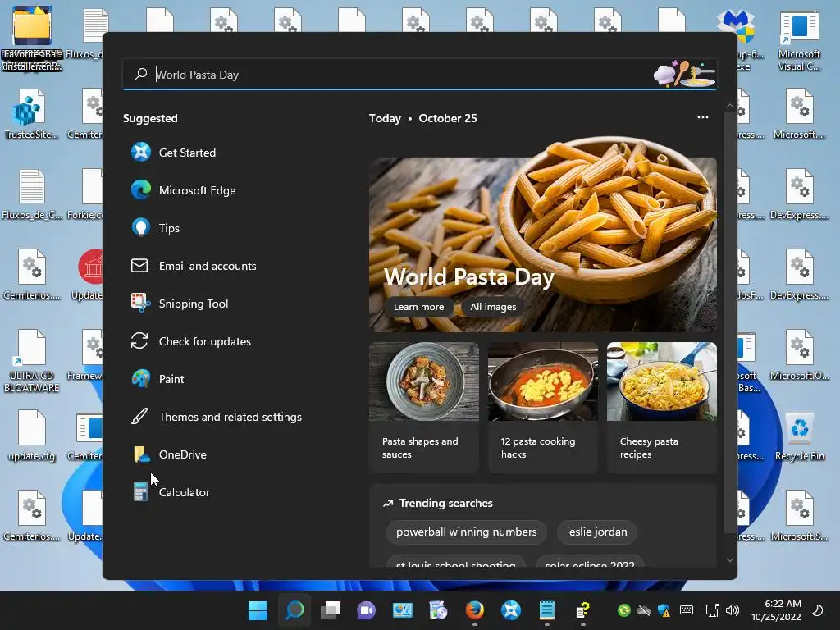Click the scrollbar up arrow

click(x=729, y=106)
